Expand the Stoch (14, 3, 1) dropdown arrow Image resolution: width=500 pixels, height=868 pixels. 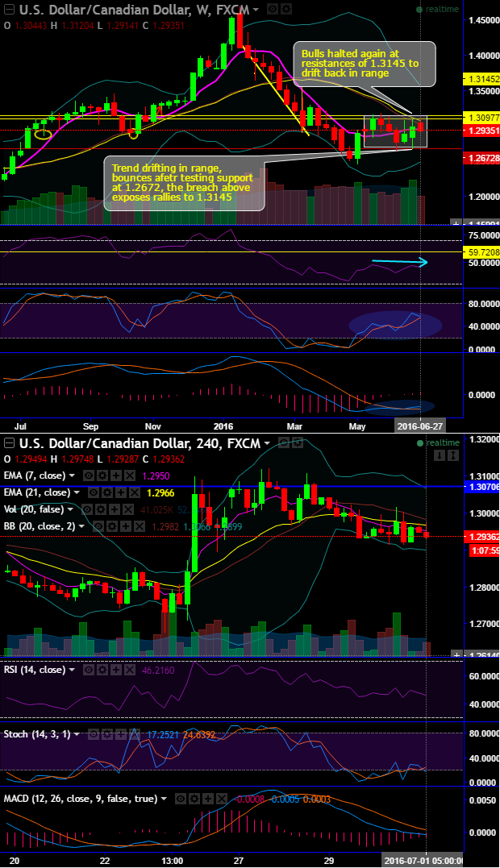[77, 734]
